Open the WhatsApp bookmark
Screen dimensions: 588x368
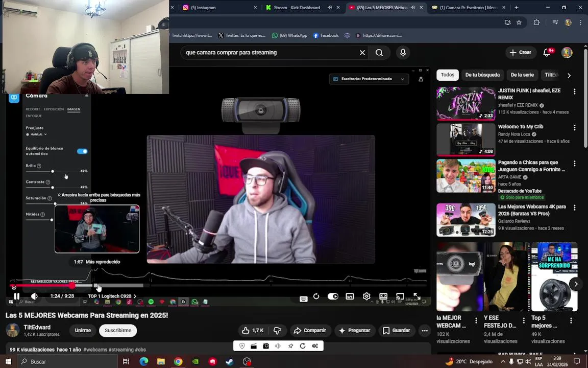pyautogui.click(x=289, y=35)
